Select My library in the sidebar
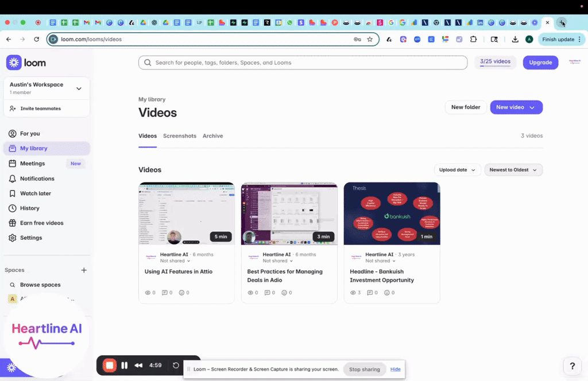588x381 pixels. (47, 149)
